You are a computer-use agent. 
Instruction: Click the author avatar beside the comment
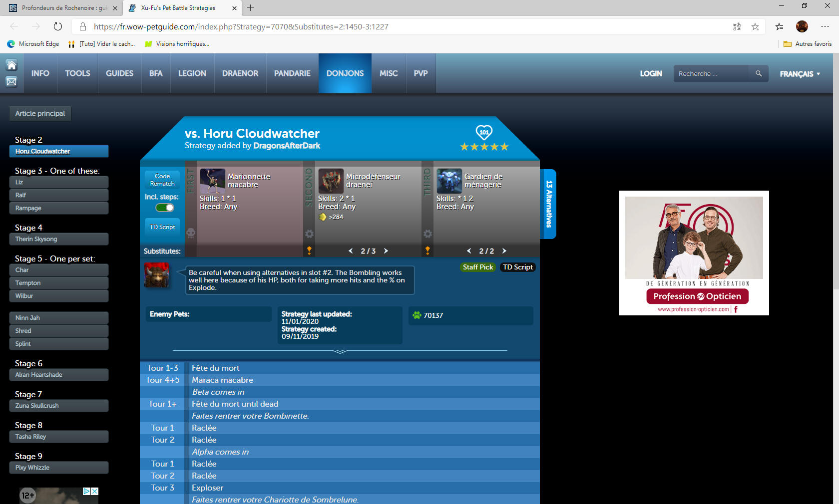(x=156, y=274)
